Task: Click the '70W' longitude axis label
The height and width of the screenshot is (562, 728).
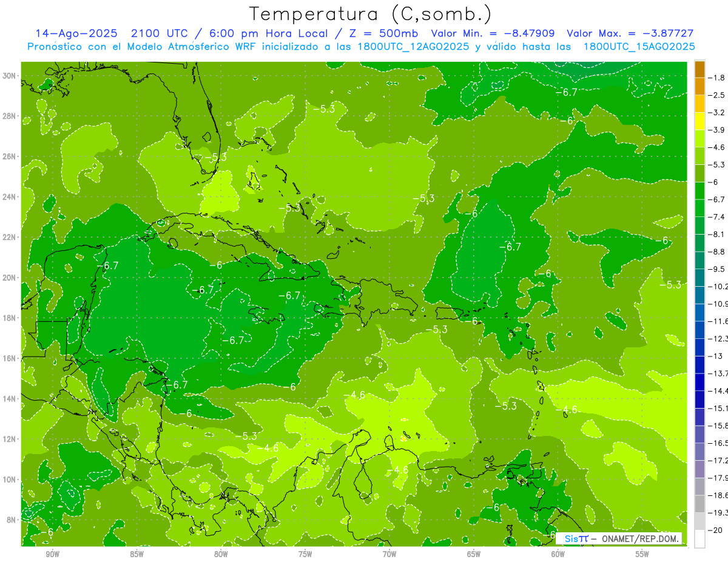Action: coord(389,554)
